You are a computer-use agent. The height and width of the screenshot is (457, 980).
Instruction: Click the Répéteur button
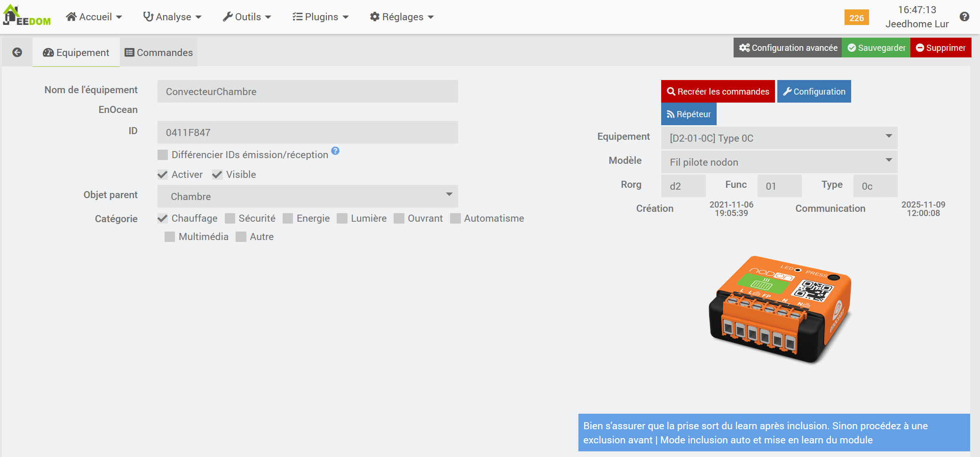click(689, 114)
